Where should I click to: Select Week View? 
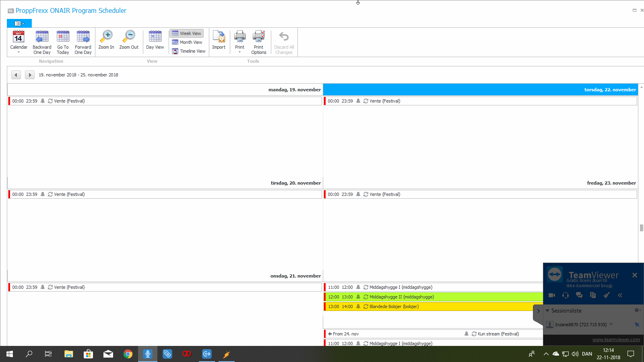[x=187, y=33]
